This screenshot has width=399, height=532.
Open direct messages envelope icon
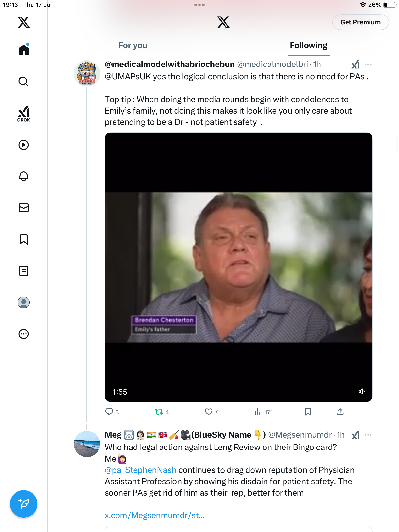pyautogui.click(x=24, y=208)
